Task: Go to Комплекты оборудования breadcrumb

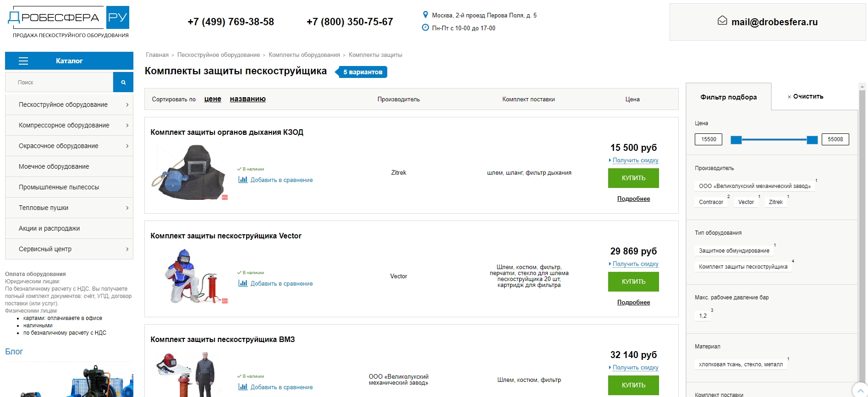Action: click(x=304, y=55)
